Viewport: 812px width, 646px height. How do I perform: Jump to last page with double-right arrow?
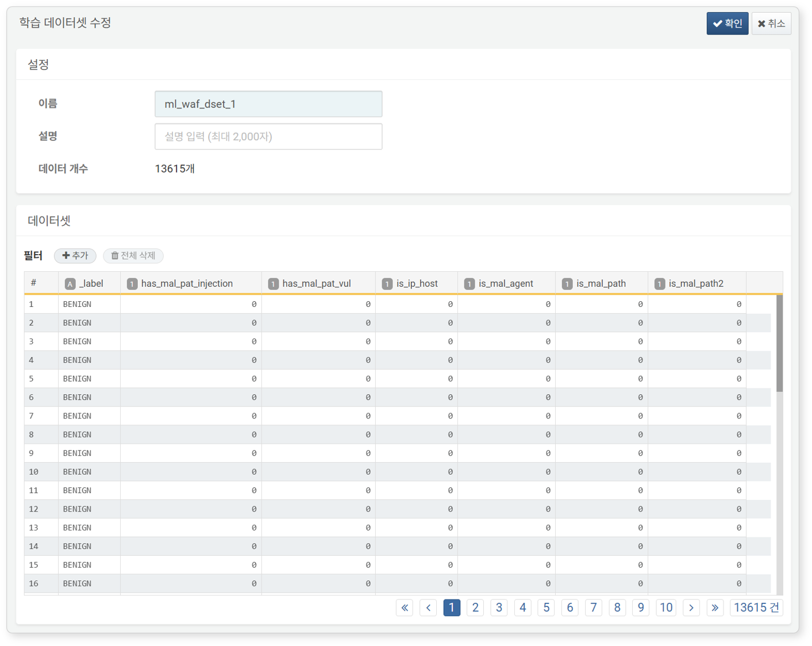point(715,607)
